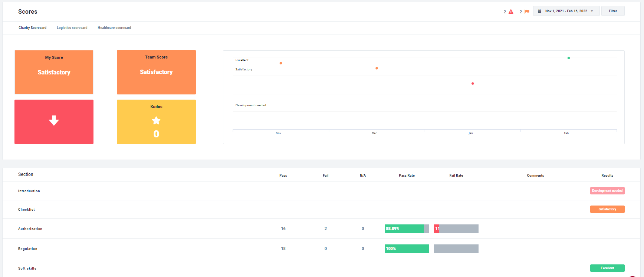Select the orange Nov data point on chart
Image resolution: width=644 pixels, height=277 pixels.
[281, 63]
